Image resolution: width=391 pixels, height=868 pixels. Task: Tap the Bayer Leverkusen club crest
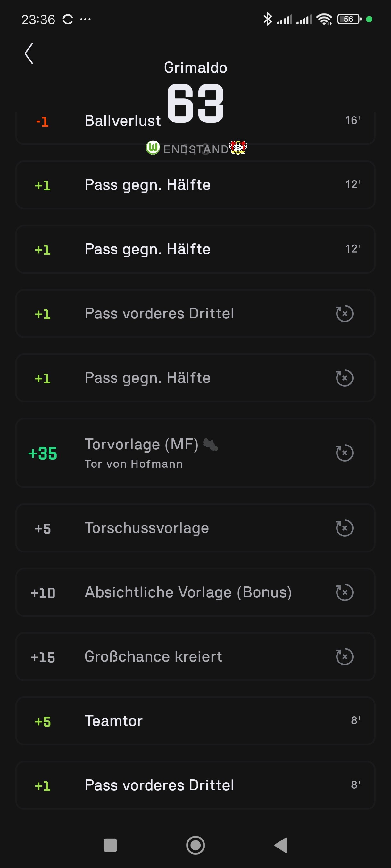click(238, 147)
